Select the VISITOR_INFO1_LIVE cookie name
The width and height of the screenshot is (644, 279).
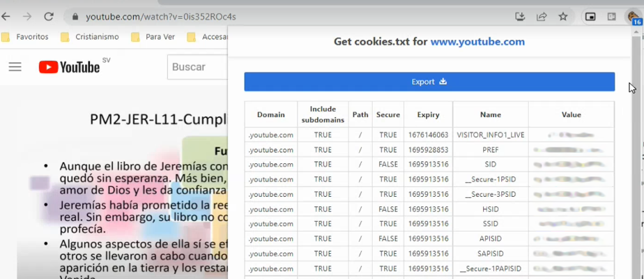(x=491, y=135)
